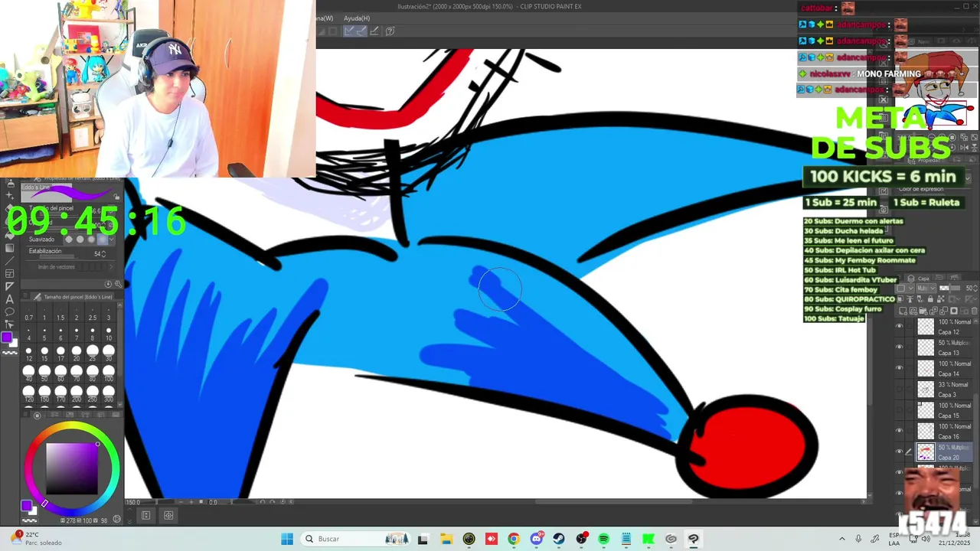The width and height of the screenshot is (980, 551).
Task: Select the Capa 3 layer name
Action: (947, 395)
